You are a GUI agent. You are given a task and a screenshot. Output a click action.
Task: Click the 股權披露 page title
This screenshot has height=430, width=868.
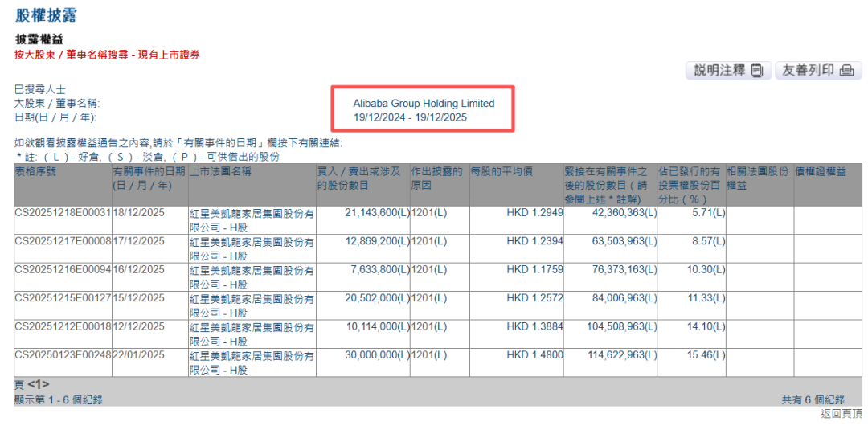46,15
